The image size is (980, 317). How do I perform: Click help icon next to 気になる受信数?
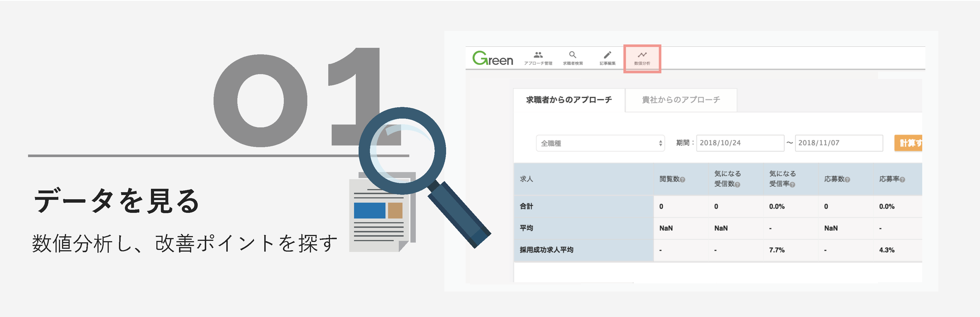(x=737, y=185)
